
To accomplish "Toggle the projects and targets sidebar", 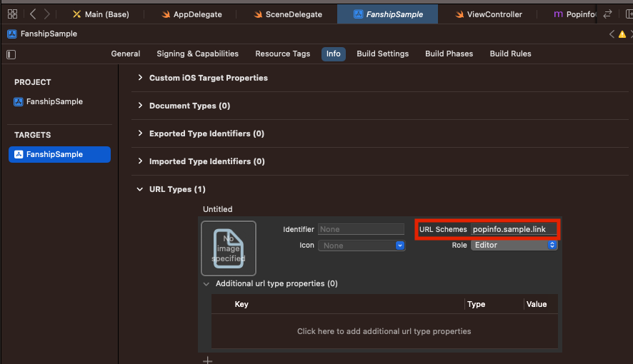I will 11,54.
